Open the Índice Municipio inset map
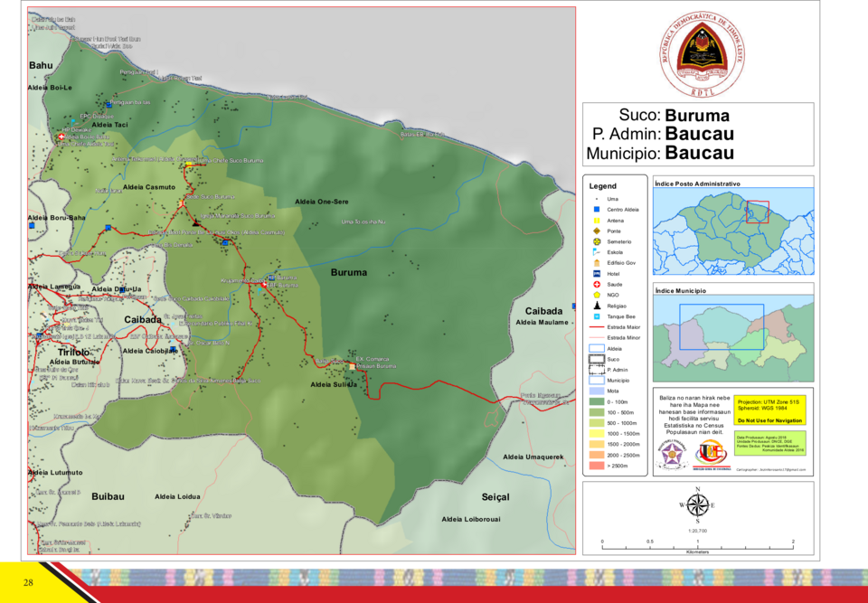 (x=733, y=338)
